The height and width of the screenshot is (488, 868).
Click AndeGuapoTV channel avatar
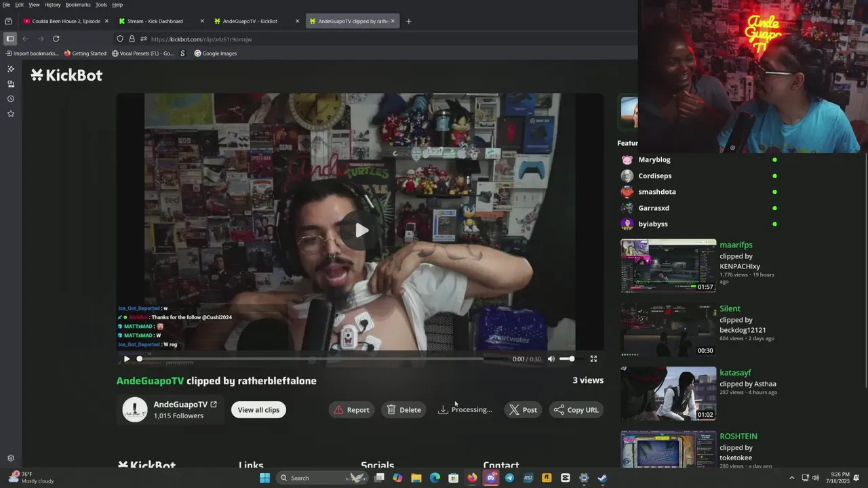coord(134,409)
